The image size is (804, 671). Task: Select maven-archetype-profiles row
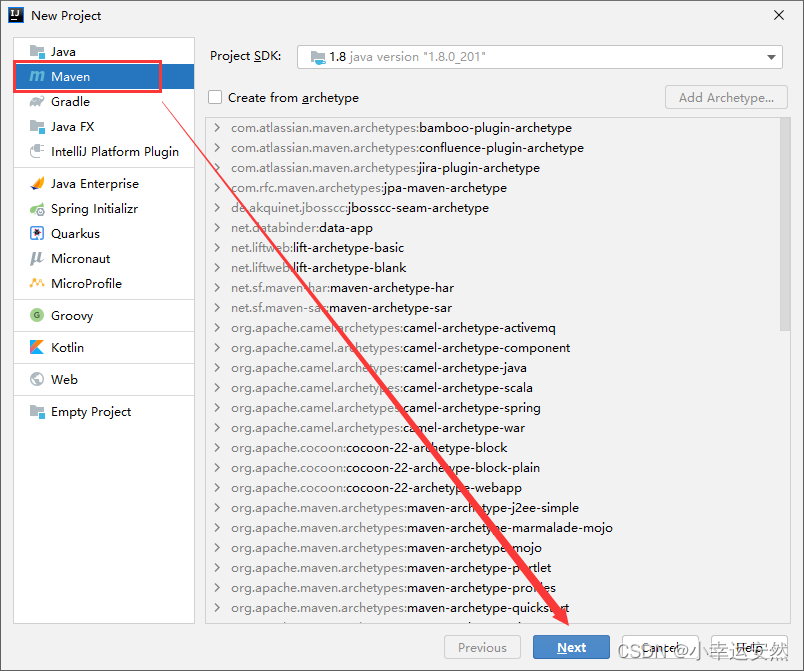coord(492,587)
